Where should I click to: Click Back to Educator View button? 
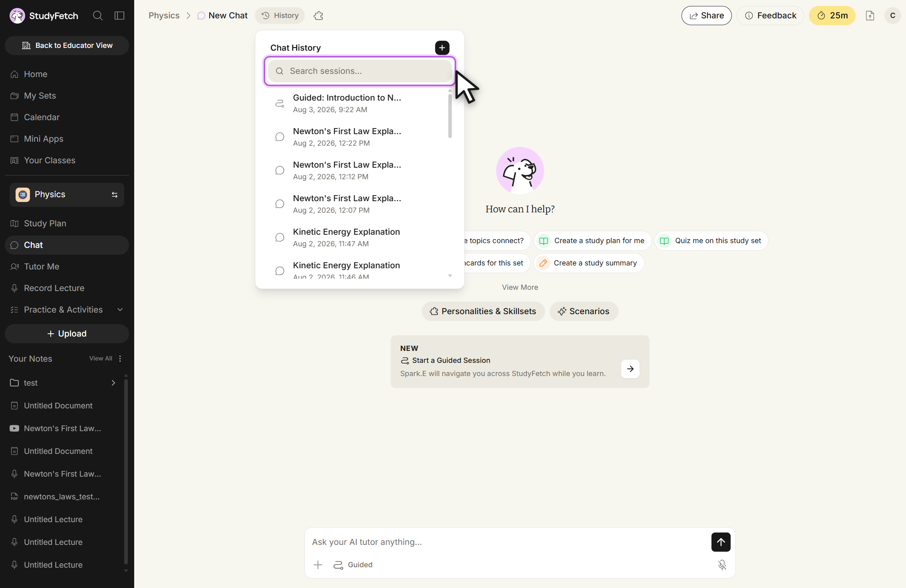[67, 46]
